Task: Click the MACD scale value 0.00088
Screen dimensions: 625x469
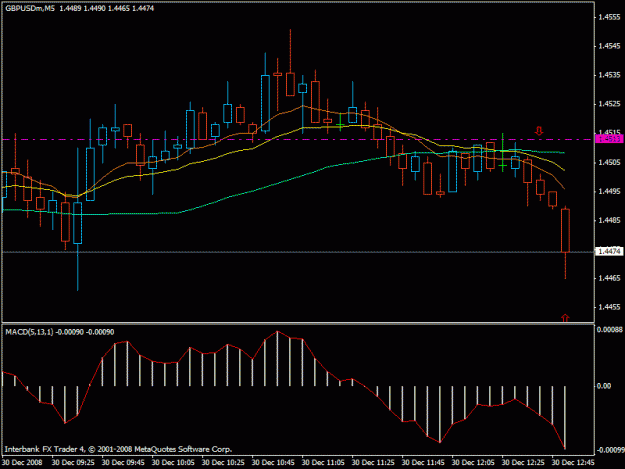Action: point(609,330)
